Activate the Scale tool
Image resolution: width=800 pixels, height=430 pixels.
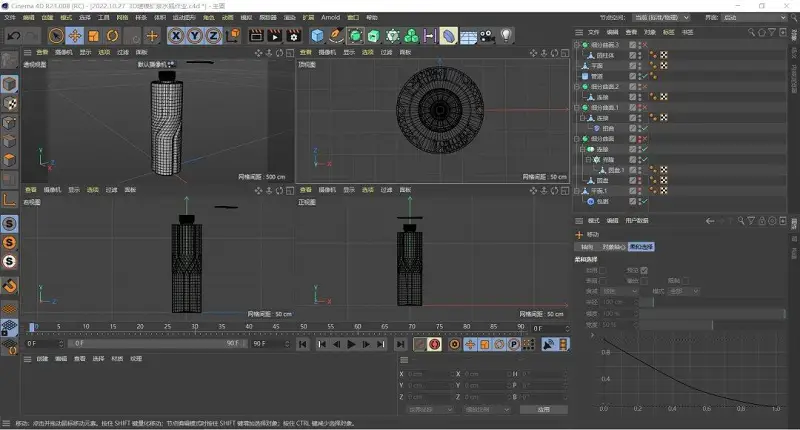click(x=94, y=36)
